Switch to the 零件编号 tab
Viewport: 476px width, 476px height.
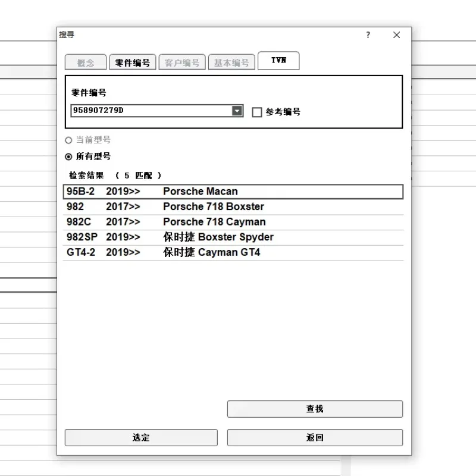tap(133, 62)
